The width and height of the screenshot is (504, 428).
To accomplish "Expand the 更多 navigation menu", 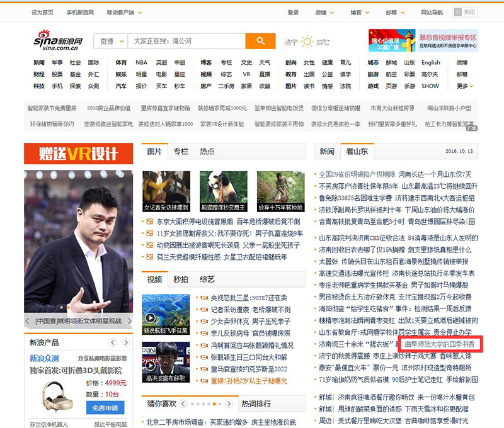I will pyautogui.click(x=463, y=86).
